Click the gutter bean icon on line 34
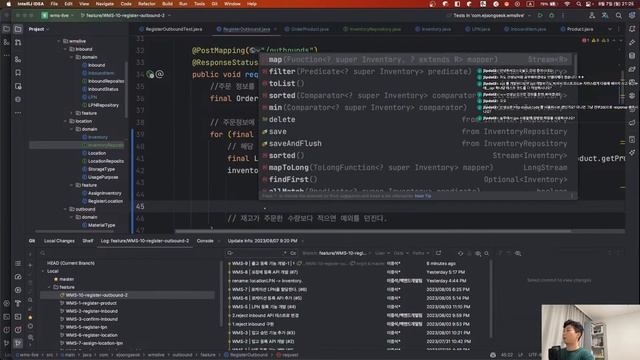 click(x=150, y=74)
